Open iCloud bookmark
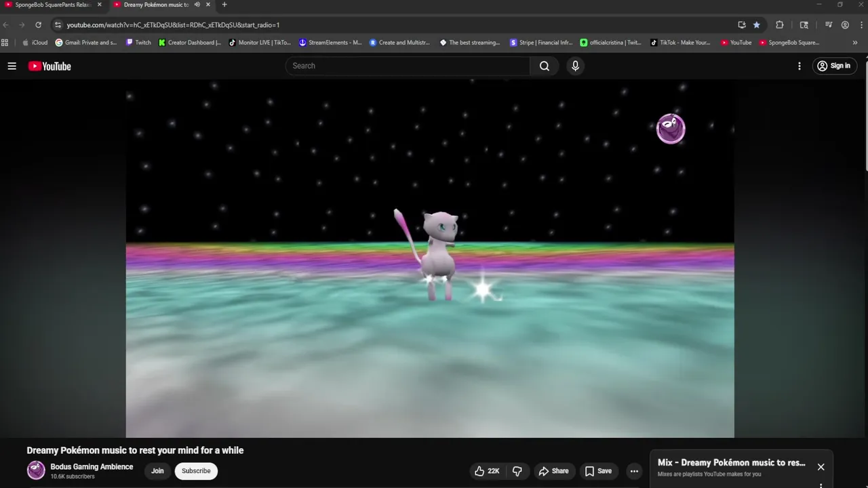This screenshot has width=868, height=488. click(35, 43)
